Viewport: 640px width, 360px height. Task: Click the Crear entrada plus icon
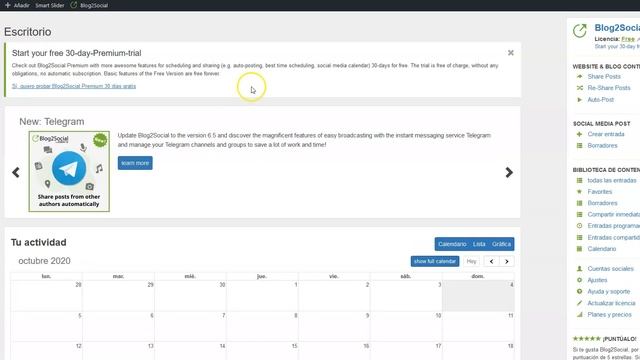coord(579,134)
